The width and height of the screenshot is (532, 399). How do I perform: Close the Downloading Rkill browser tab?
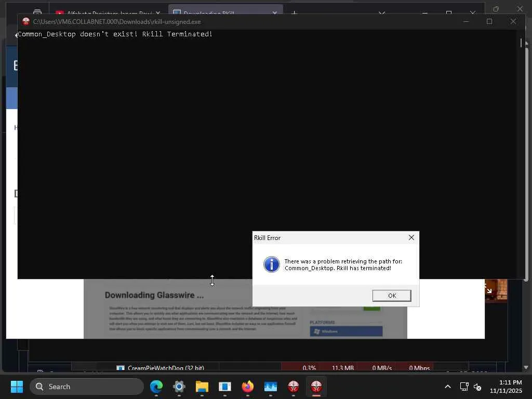coord(274,13)
